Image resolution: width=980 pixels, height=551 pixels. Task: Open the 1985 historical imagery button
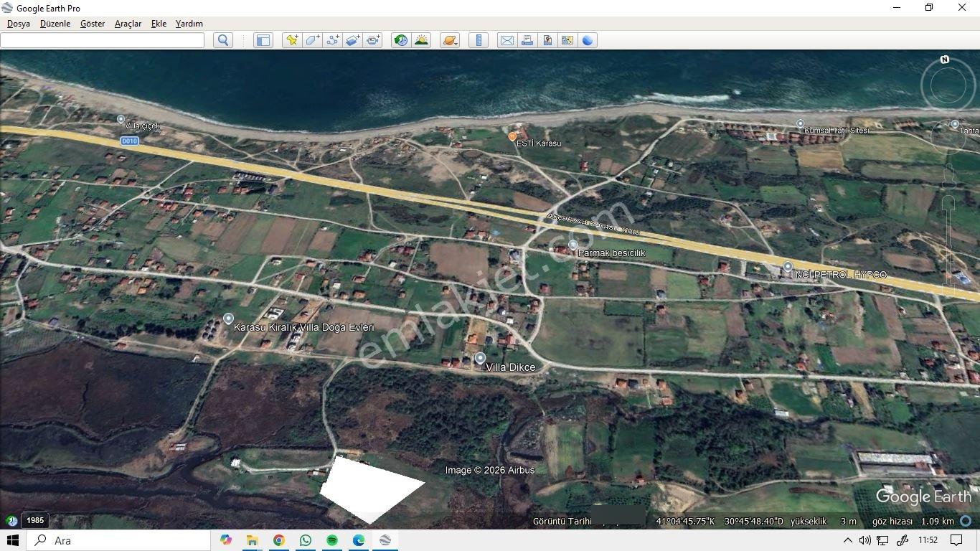click(x=34, y=521)
